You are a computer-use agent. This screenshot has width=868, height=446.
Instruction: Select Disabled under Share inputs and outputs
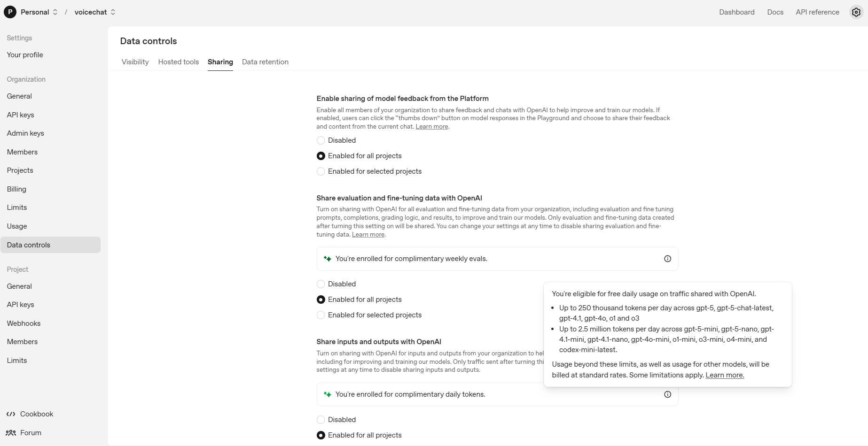pyautogui.click(x=321, y=420)
